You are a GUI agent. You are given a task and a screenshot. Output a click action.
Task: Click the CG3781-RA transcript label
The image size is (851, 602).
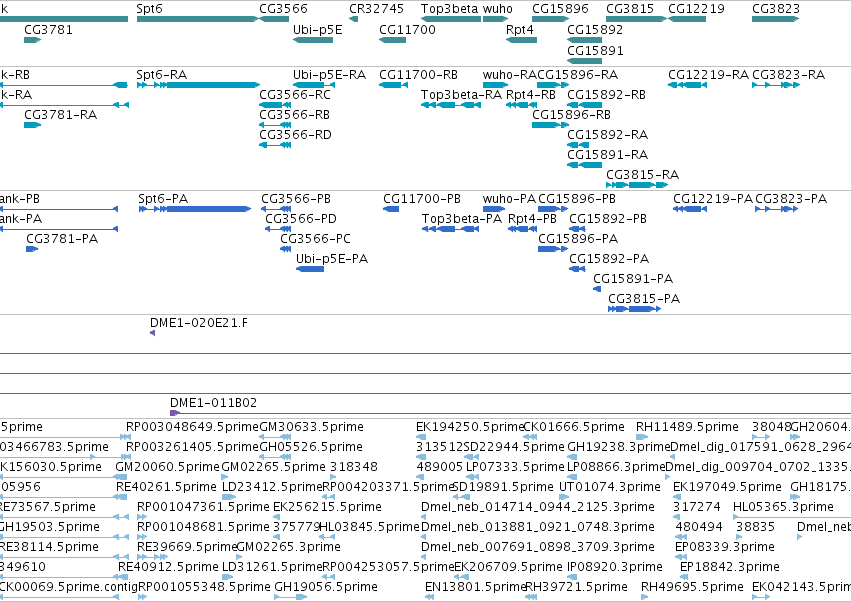pos(60,115)
